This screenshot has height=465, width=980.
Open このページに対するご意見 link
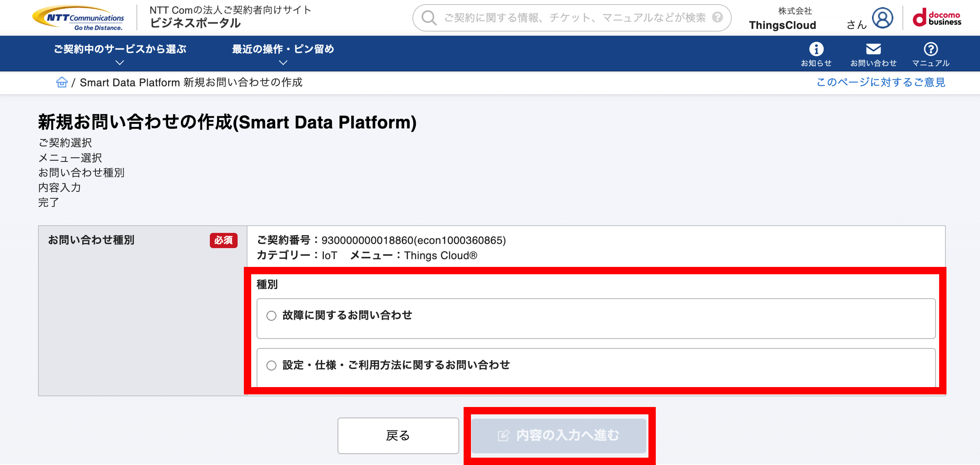click(881, 82)
